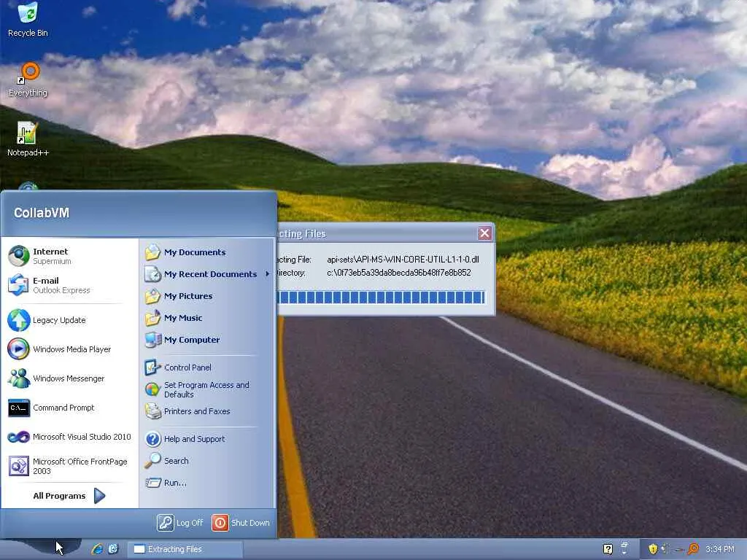Click the 3:34 PM clock
Image resolution: width=747 pixels, height=560 pixels.
coord(719,549)
